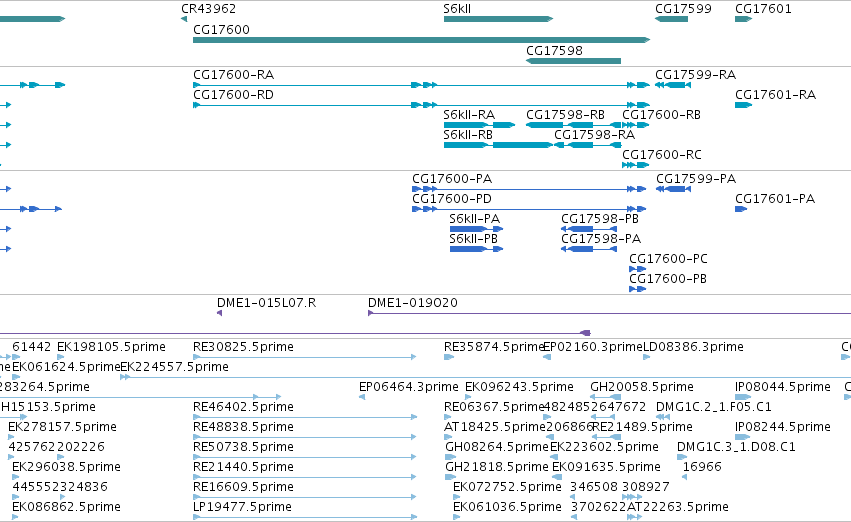Image resolution: width=851 pixels, height=522 pixels.
Task: Click the DMG1C.3_1.D08.C1 label
Action: pos(736,447)
